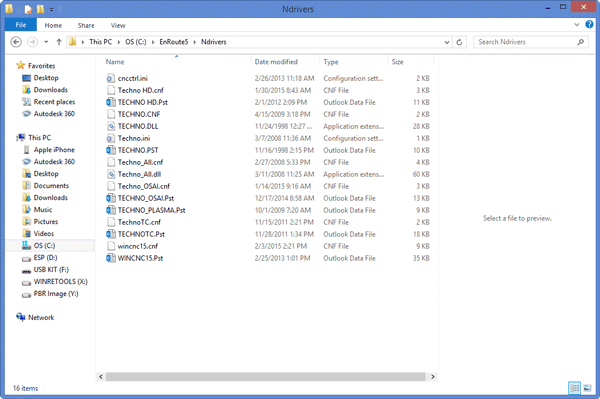Select This PC in navigation pane
This screenshot has width=600, height=399.
click(39, 138)
